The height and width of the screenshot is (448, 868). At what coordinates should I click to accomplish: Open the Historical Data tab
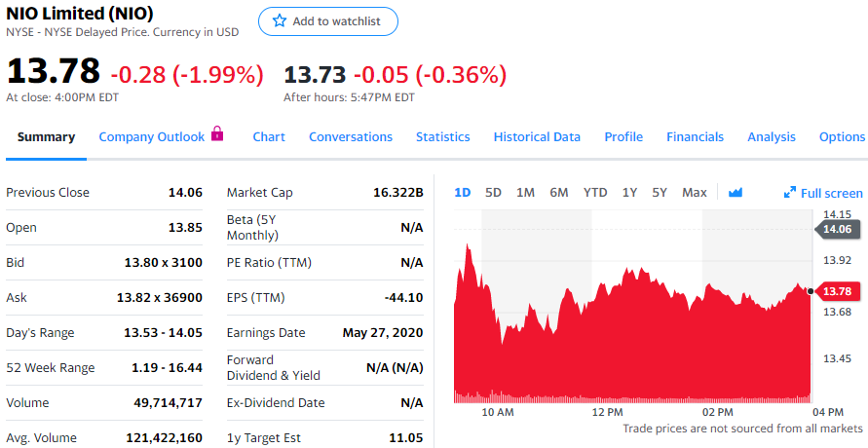pyautogui.click(x=537, y=137)
